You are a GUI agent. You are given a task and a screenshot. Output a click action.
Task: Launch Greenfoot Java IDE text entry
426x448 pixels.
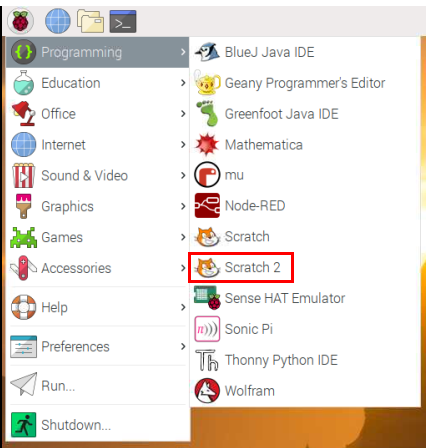tap(282, 114)
